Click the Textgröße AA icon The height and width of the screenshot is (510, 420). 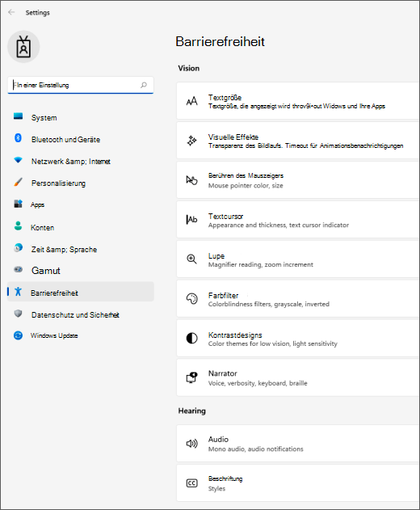click(191, 101)
